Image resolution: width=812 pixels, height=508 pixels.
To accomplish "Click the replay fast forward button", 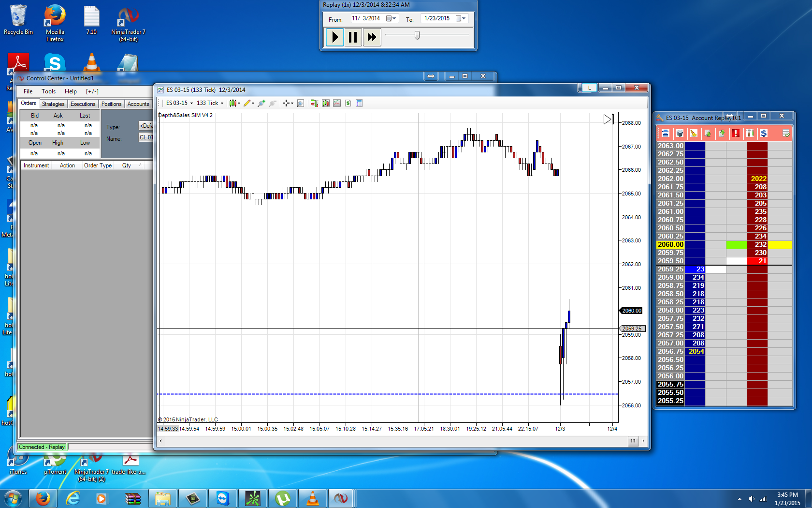I will [372, 37].
